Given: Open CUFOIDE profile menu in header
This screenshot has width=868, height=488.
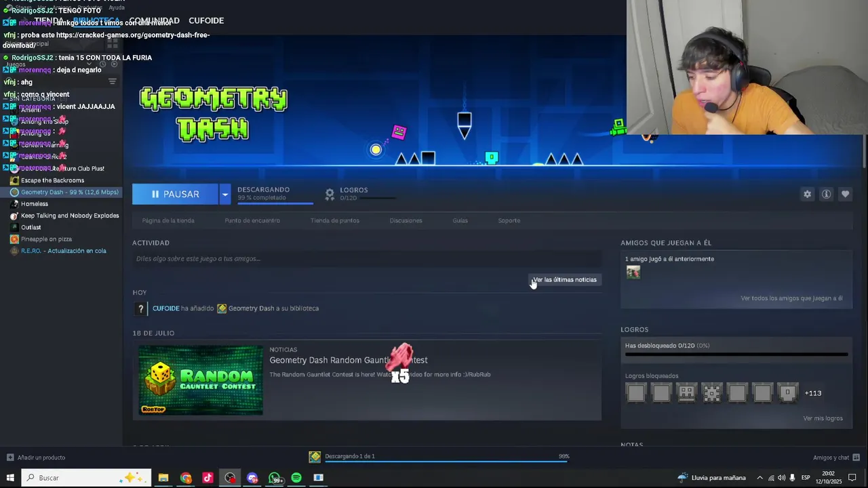Looking at the screenshot, I should click(206, 20).
